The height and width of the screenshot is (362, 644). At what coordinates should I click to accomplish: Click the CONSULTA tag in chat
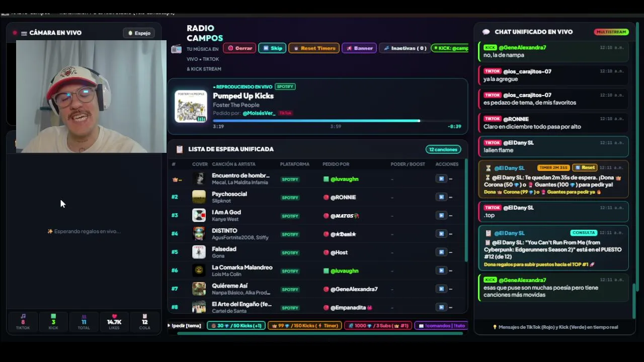[x=584, y=233]
